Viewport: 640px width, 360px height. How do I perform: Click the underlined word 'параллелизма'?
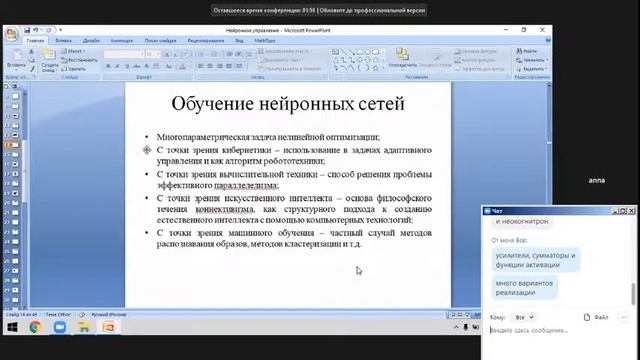pyautogui.click(x=246, y=185)
